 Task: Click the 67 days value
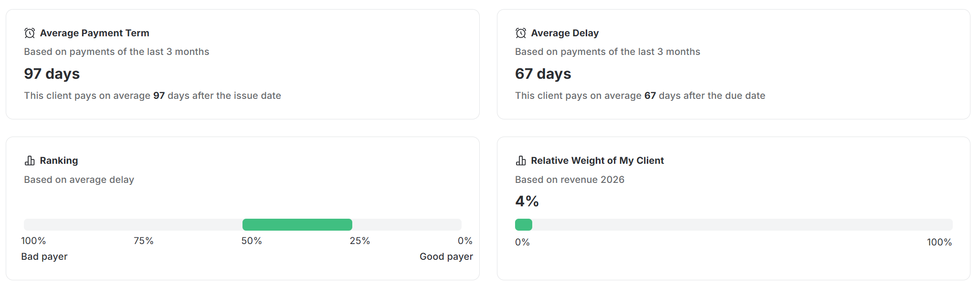point(543,74)
